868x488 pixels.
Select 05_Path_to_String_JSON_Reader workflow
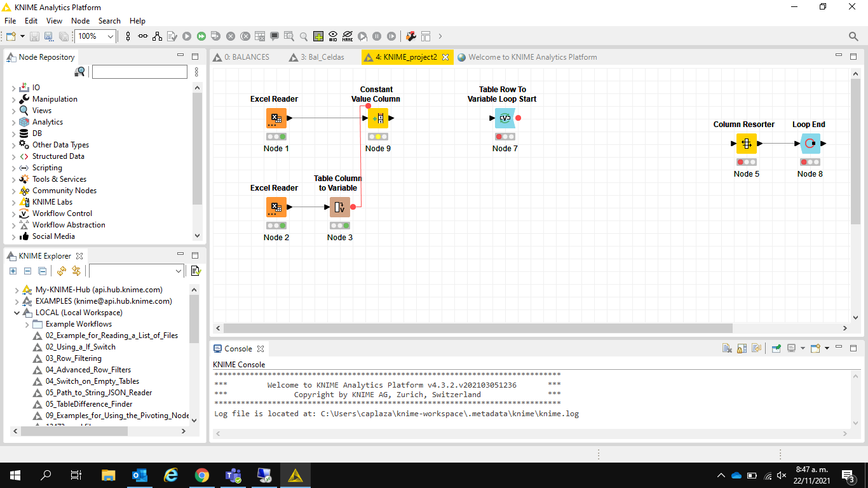pyautogui.click(x=98, y=393)
